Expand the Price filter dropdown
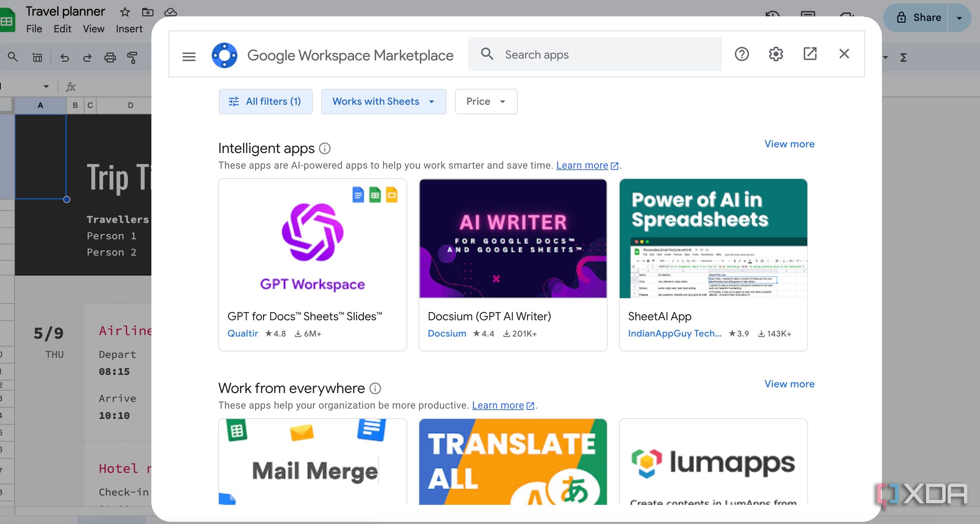 [x=486, y=102]
